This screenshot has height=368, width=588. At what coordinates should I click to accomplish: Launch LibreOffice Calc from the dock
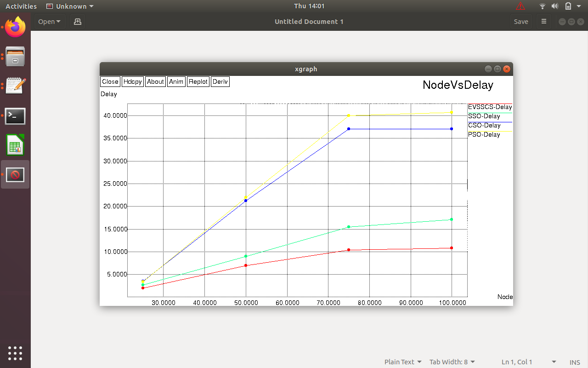point(15,145)
